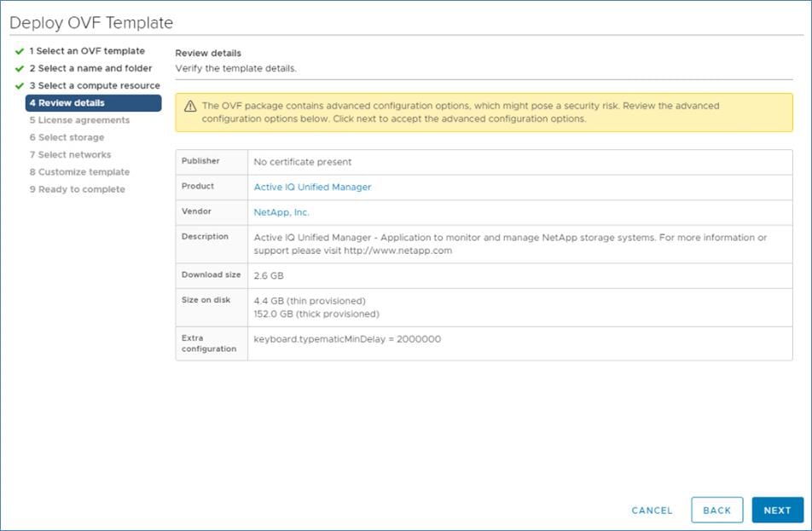Open the NetApp, Inc. vendor link

(x=281, y=213)
